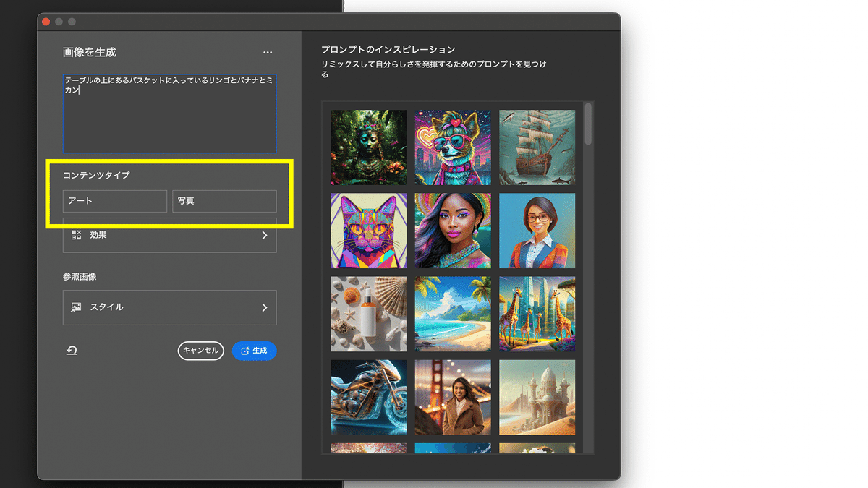Select the woman with glasses thumbnail
Image resolution: width=868 pixels, height=488 pixels.
[537, 231]
